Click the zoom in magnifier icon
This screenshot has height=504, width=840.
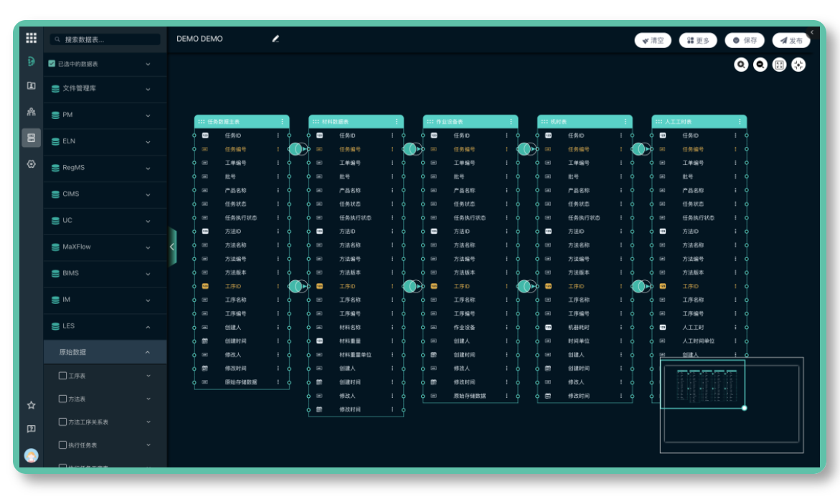click(741, 65)
